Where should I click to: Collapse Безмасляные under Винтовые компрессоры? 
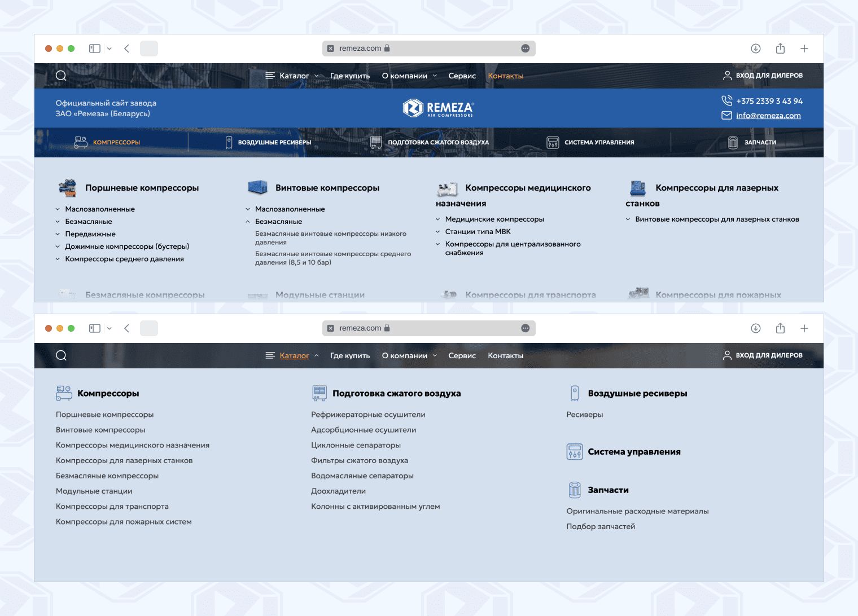pyautogui.click(x=248, y=222)
